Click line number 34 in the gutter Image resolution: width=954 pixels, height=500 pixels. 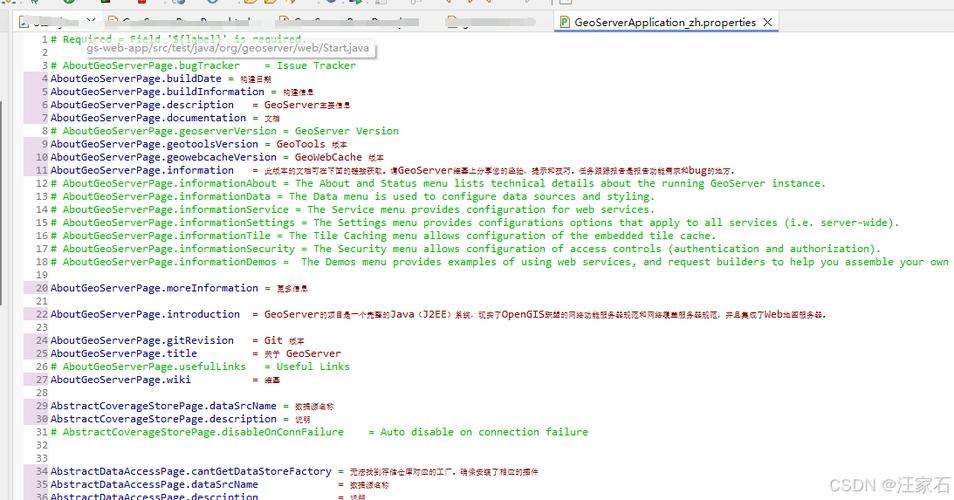click(41, 471)
